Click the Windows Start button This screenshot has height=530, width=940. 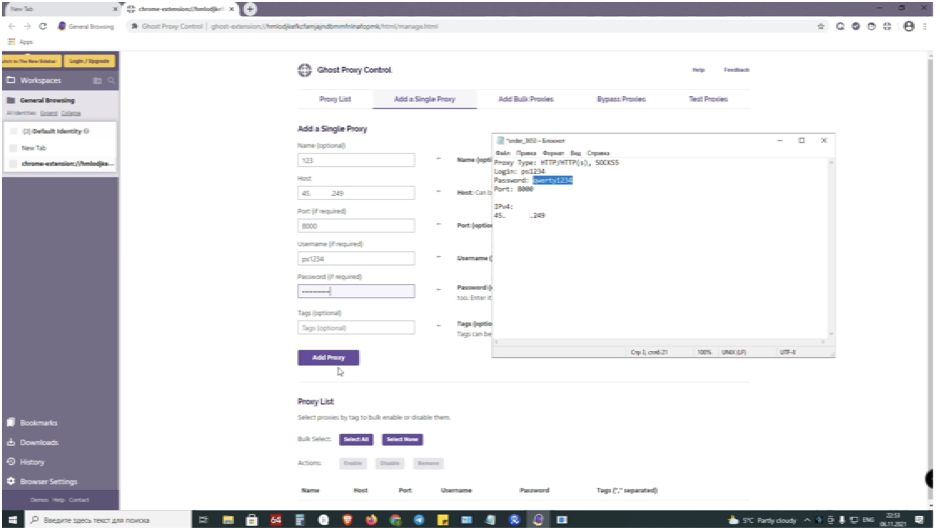point(11,520)
